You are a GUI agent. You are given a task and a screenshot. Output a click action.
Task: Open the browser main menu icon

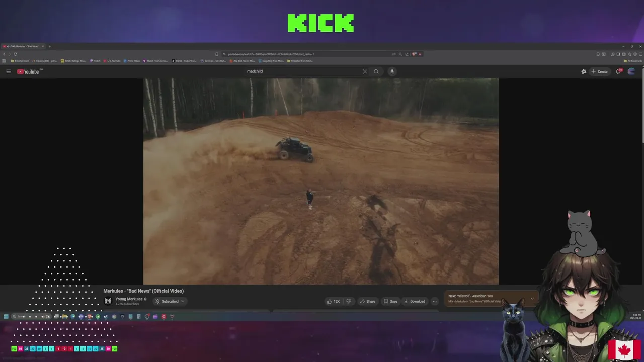coord(640,54)
